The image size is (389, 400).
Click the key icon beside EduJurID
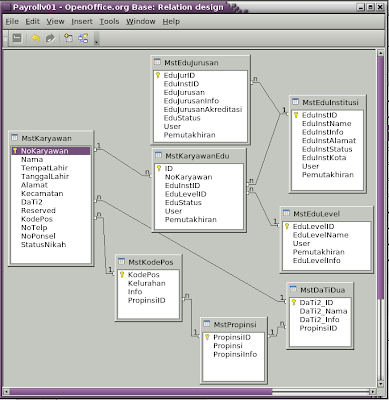click(158, 75)
